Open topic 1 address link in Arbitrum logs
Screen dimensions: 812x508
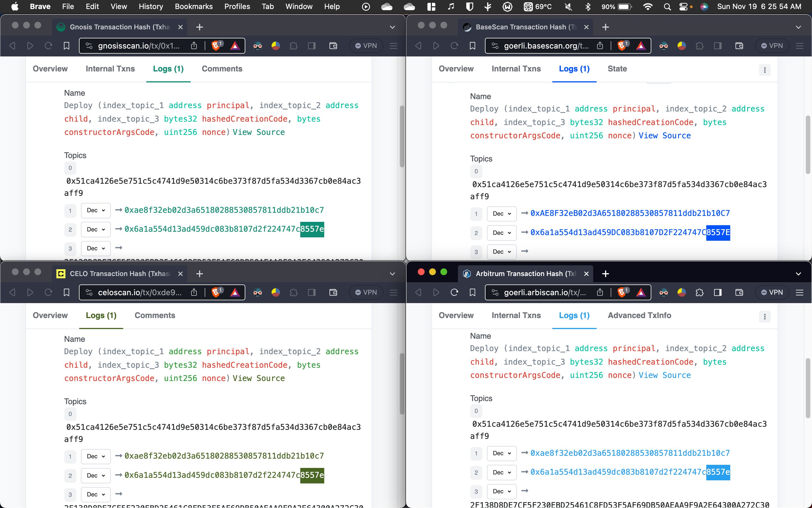(630, 453)
